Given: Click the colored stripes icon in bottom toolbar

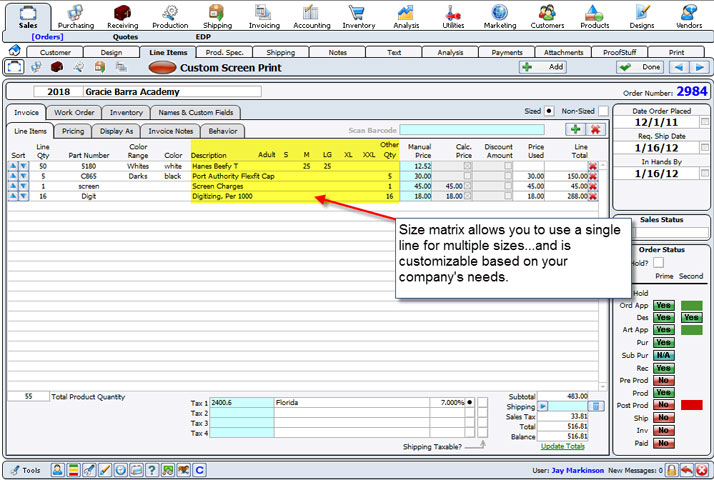Looking at the screenshot, I should pyautogui.click(x=73, y=470).
